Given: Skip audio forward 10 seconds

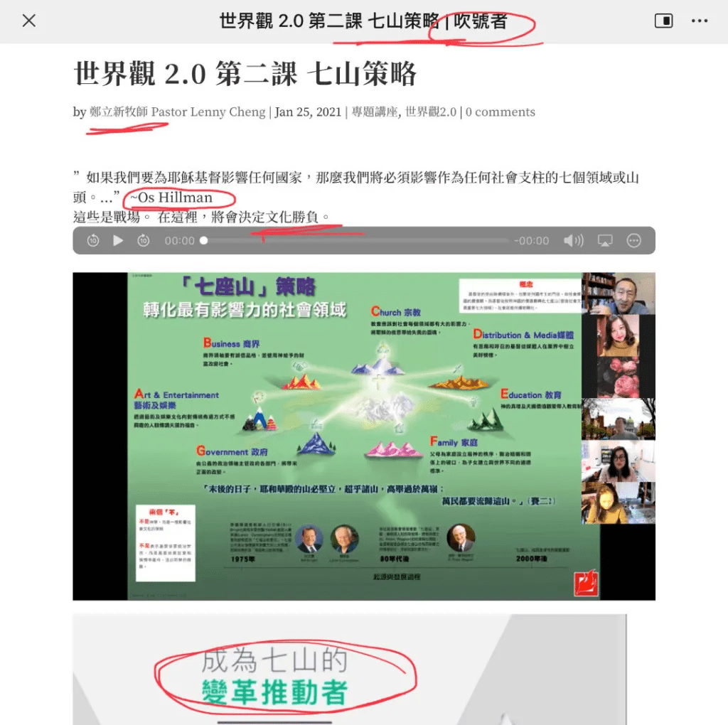Looking at the screenshot, I should click(144, 241).
